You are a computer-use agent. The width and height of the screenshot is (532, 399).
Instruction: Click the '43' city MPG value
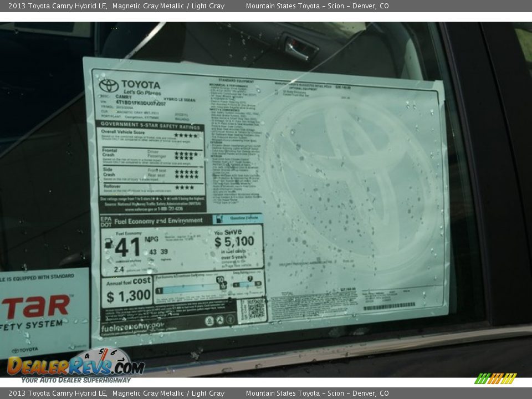153,252
